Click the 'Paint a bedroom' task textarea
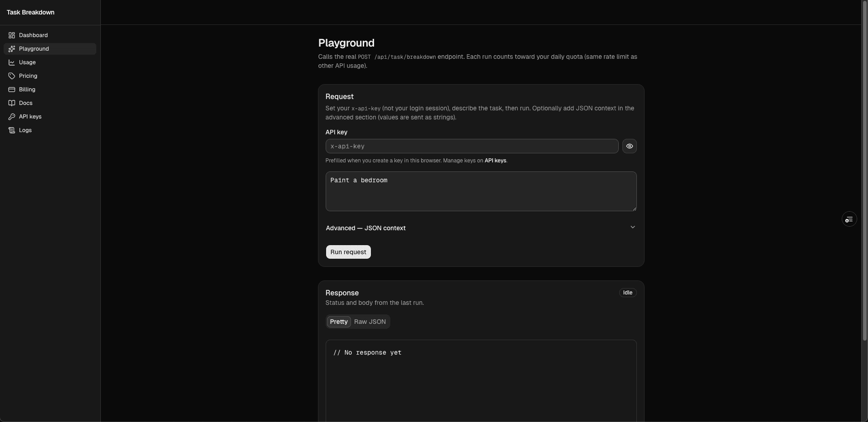Viewport: 868px width, 422px height. tap(481, 191)
